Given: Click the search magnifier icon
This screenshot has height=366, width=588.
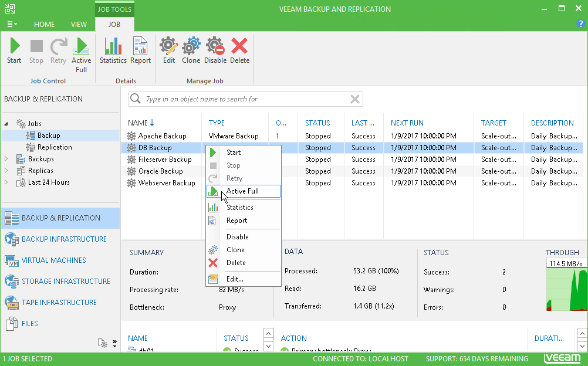Looking at the screenshot, I should pyautogui.click(x=136, y=99).
